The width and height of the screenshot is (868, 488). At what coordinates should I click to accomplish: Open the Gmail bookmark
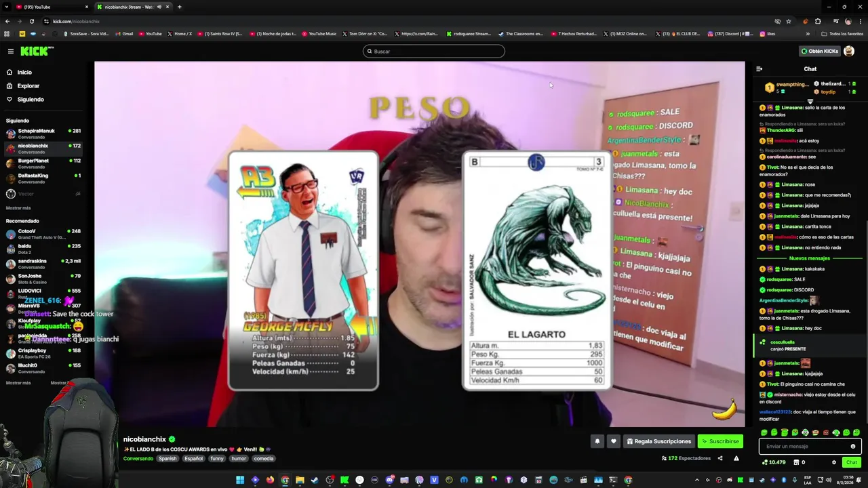pyautogui.click(x=124, y=34)
